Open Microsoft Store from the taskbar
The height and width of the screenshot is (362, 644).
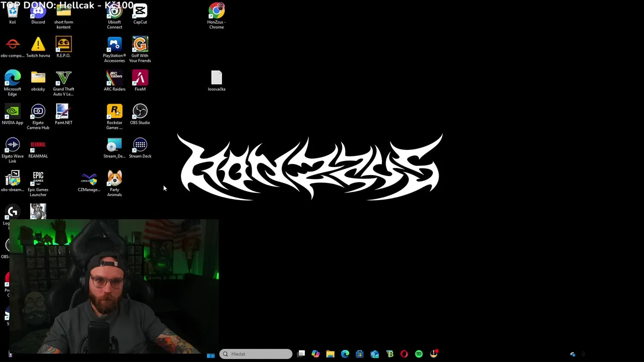pyautogui.click(x=359, y=354)
